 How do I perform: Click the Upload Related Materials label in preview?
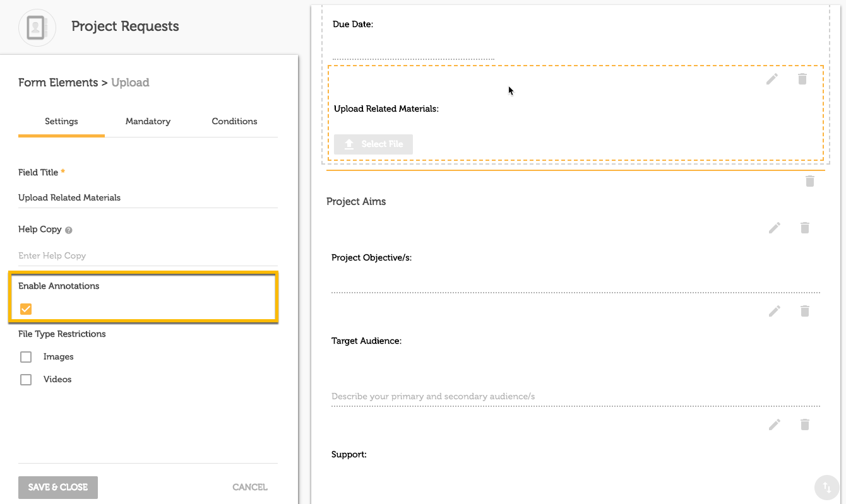click(386, 109)
